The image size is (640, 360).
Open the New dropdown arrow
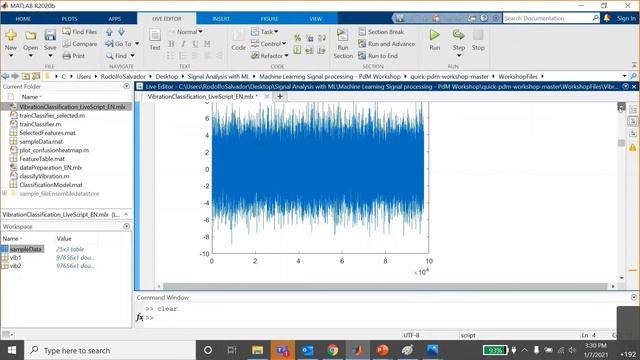tap(11, 56)
